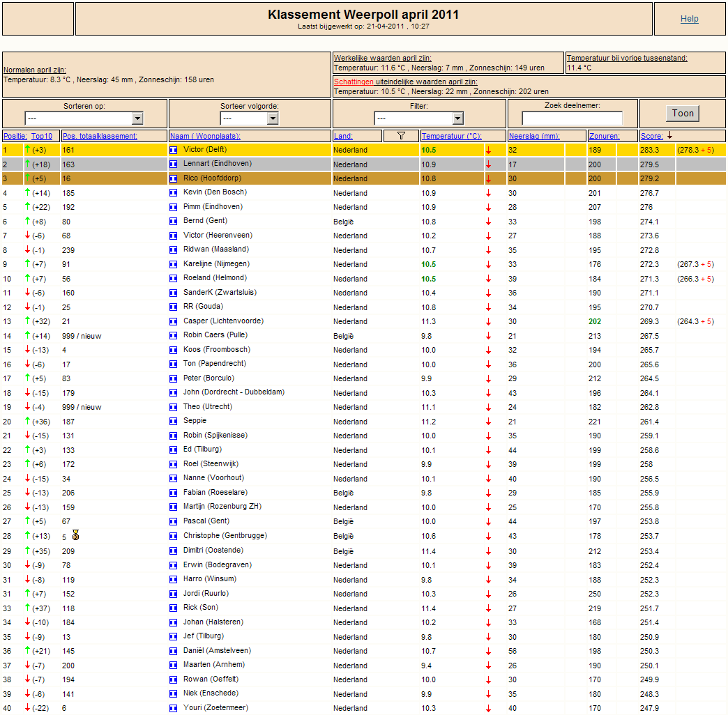Open the Filter dropdown list
The height and width of the screenshot is (715, 728).
pos(419,118)
